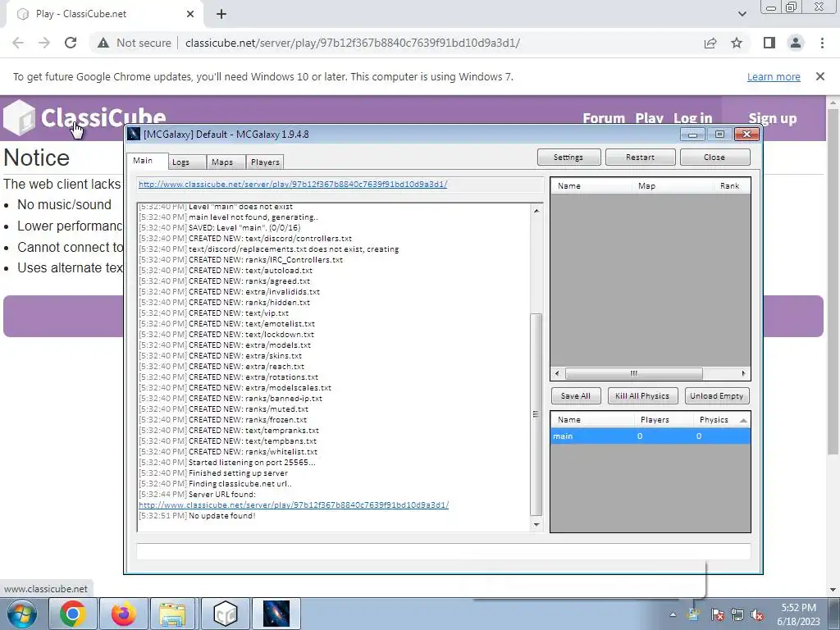Toggle Chrome side panel icon

[x=769, y=43]
